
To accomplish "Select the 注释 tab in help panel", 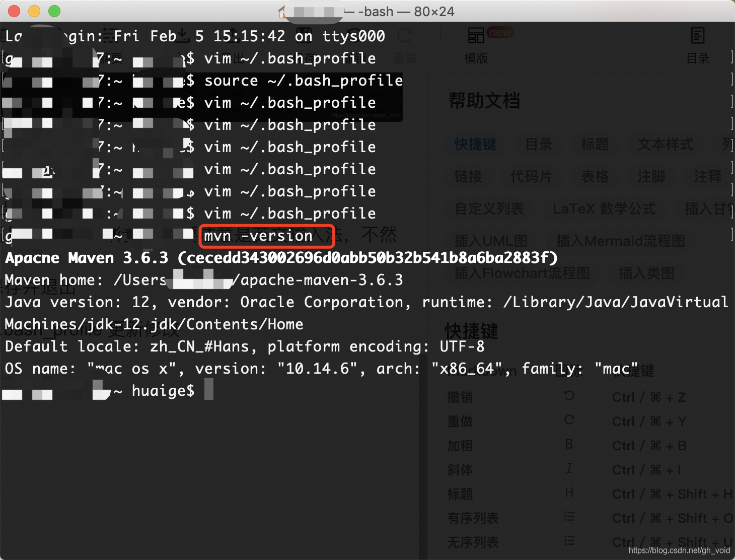I will 708,177.
